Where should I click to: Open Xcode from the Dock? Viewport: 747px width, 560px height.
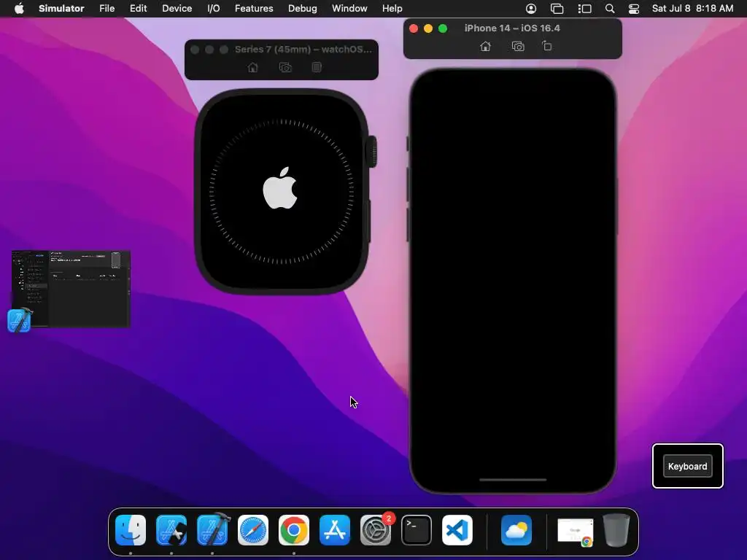pyautogui.click(x=212, y=529)
